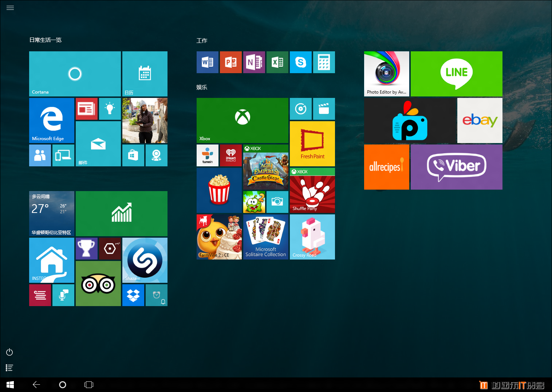Open Photo Editor by Aviary tile
Viewport: 552px width, 392px height.
click(x=387, y=74)
